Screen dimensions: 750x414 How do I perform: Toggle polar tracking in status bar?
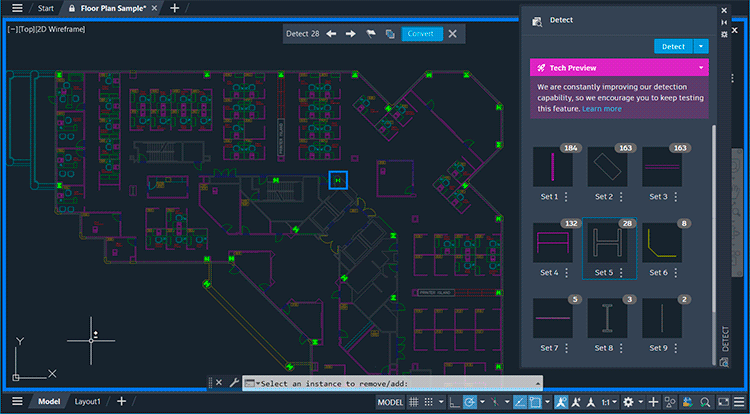pos(470,402)
